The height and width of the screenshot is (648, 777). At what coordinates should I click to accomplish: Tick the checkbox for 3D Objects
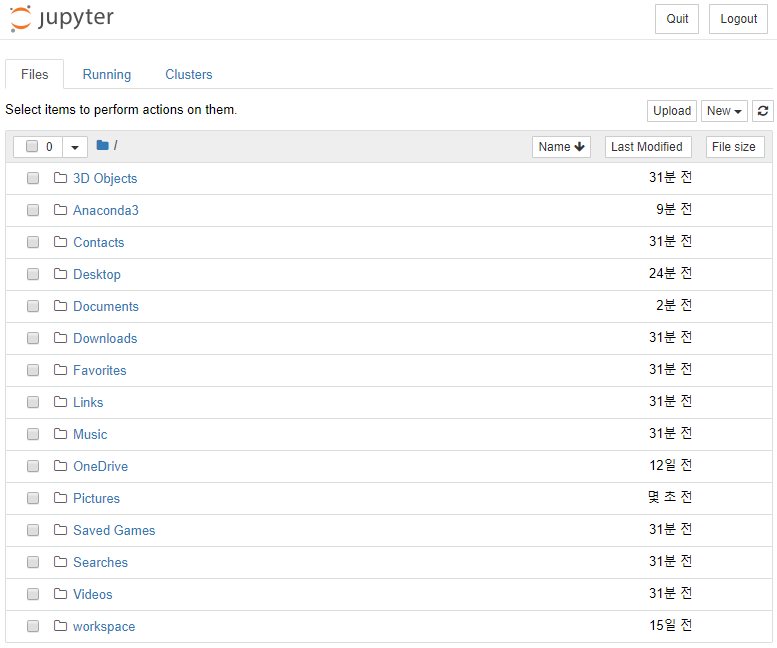[33, 178]
